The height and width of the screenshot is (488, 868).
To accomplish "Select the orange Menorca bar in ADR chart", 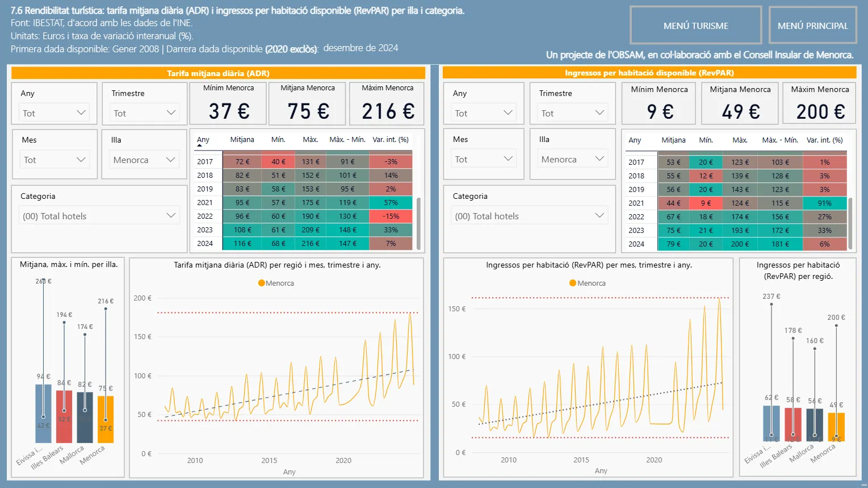I will [x=106, y=419].
